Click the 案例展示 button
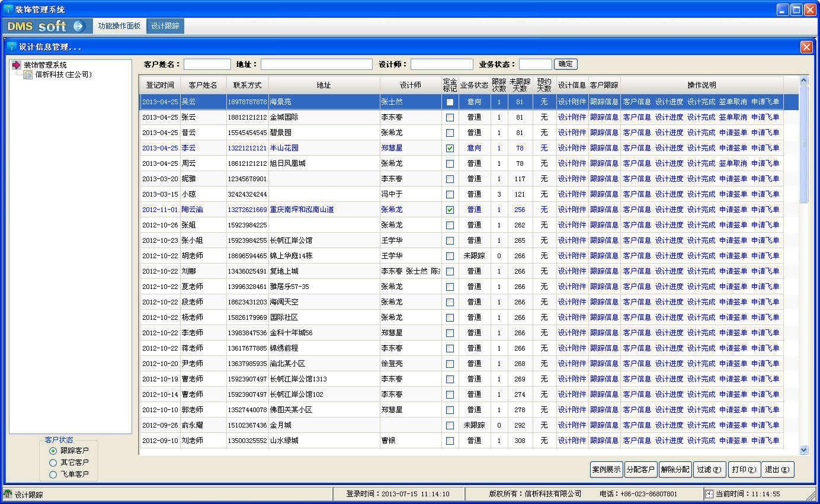820x504 pixels. pos(606,470)
